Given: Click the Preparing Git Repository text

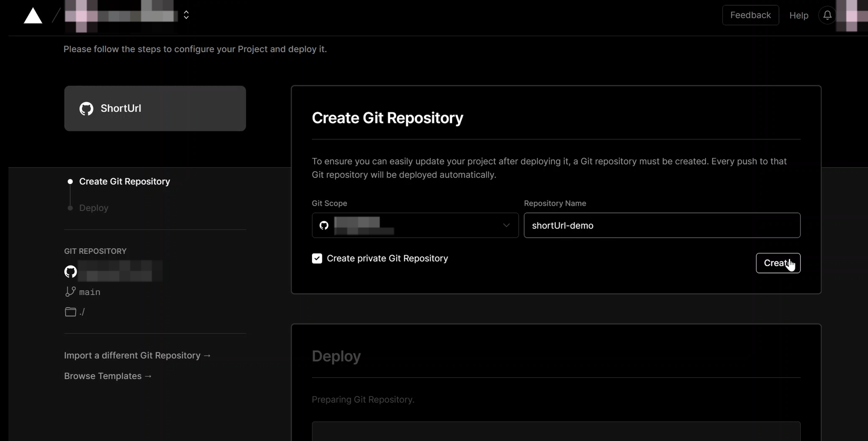Looking at the screenshot, I should click(363, 399).
